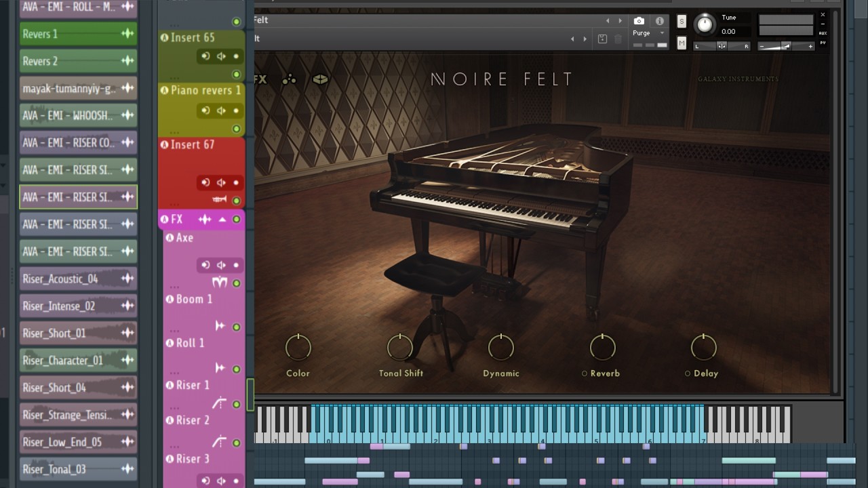Image resolution: width=868 pixels, height=488 pixels.
Task: Mute the FX group track LED
Action: pyautogui.click(x=237, y=220)
